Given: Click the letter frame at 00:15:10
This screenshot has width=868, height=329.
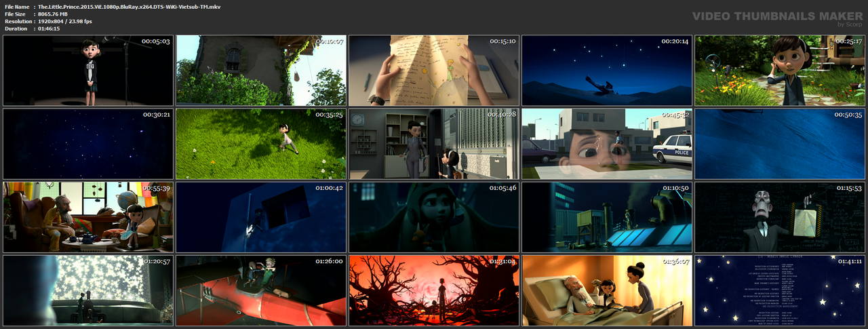Looking at the screenshot, I should point(434,71).
